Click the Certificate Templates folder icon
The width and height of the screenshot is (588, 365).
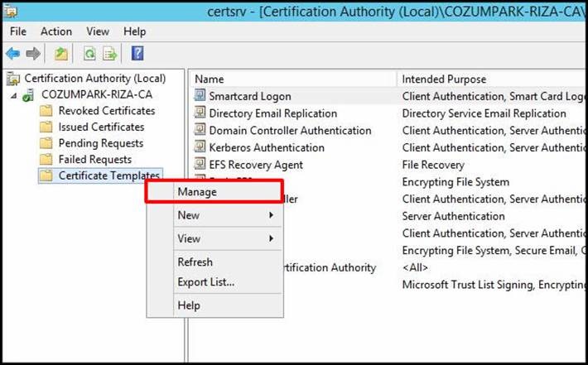point(46,175)
